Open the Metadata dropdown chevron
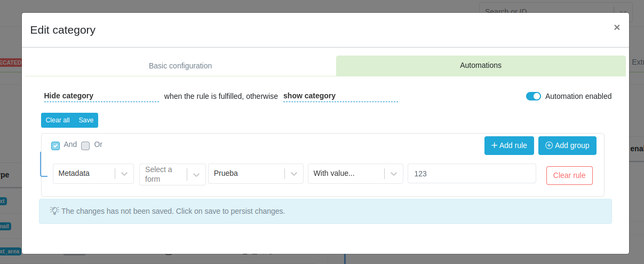This screenshot has width=644, height=264. (x=124, y=174)
